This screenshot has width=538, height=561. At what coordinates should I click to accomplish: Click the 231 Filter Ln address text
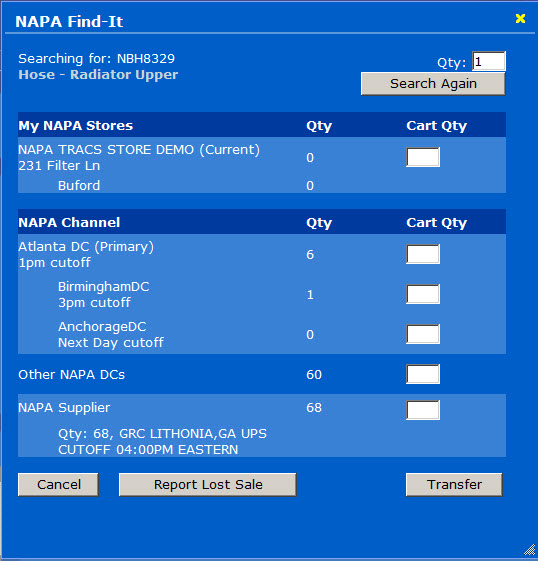[59, 166]
